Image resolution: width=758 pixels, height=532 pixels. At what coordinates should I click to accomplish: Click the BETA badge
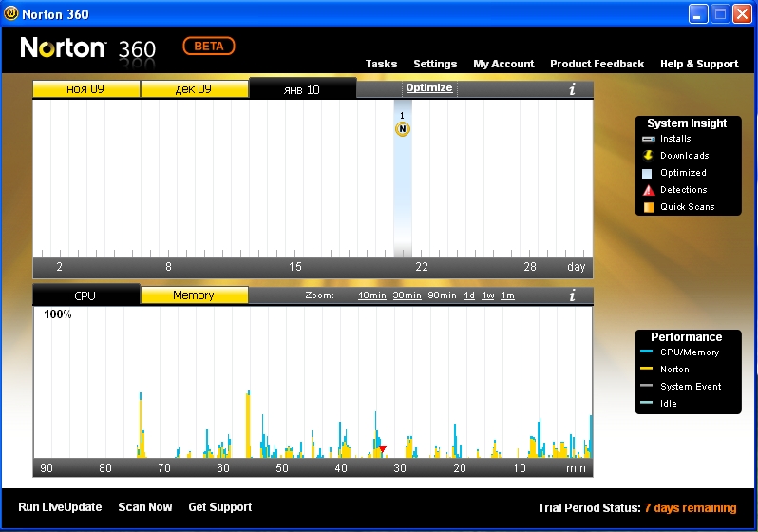click(x=209, y=46)
